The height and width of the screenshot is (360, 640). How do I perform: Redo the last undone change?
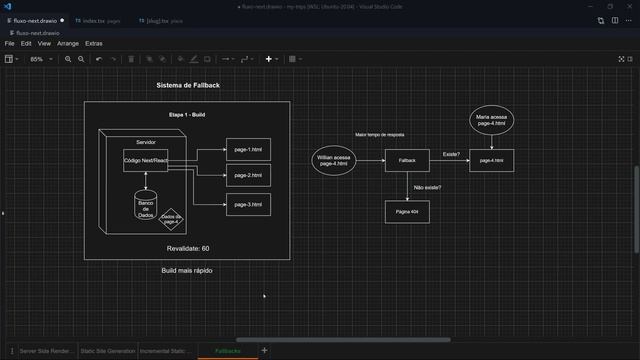point(113,59)
